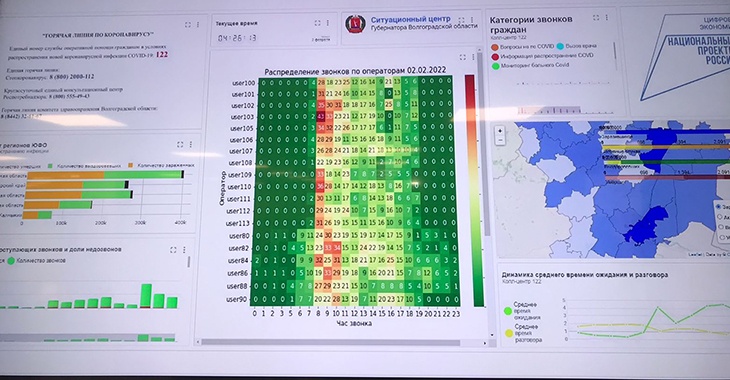Open three-dot menu of регионов ЮФО chart
Screen dimensions: 730x380
point(191,145)
